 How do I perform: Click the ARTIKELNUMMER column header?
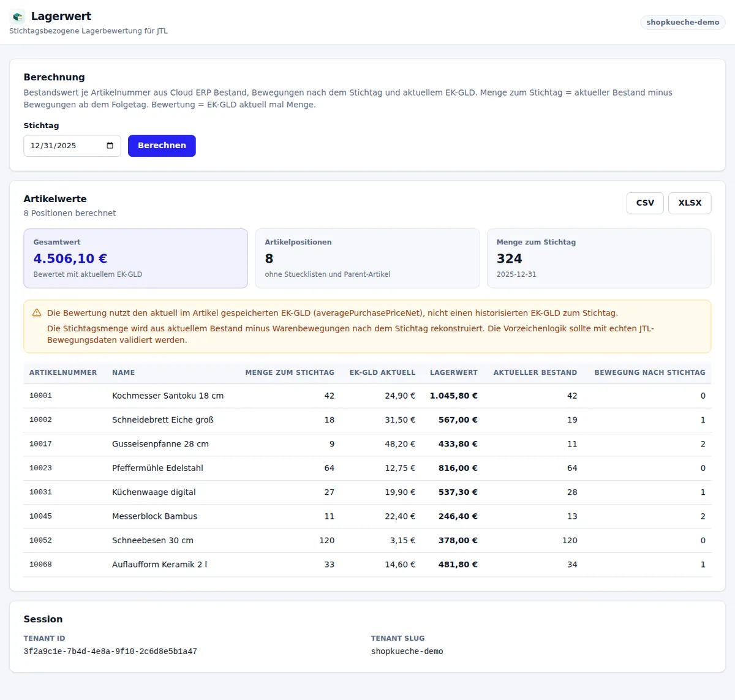(63, 372)
